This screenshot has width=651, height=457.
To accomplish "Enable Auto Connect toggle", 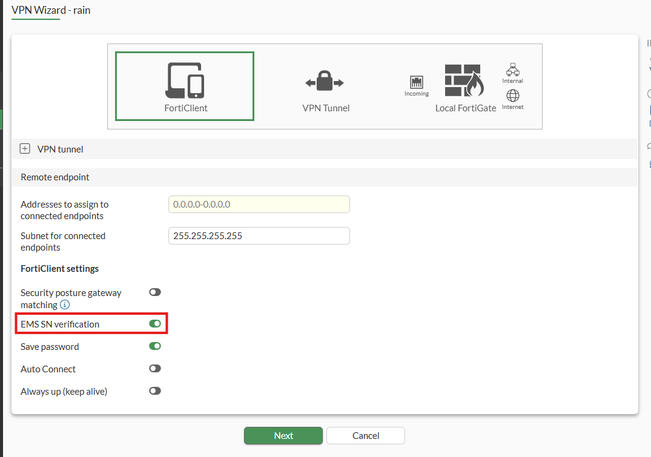I will [x=155, y=368].
